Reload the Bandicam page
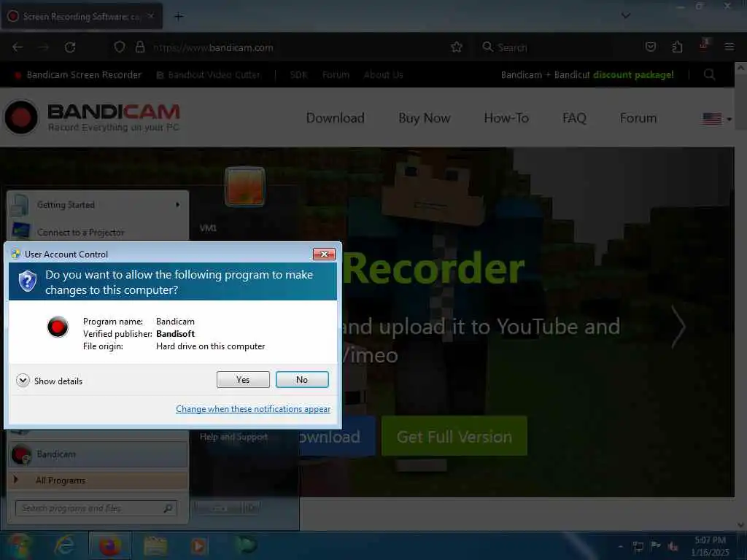747x560 pixels. click(70, 47)
